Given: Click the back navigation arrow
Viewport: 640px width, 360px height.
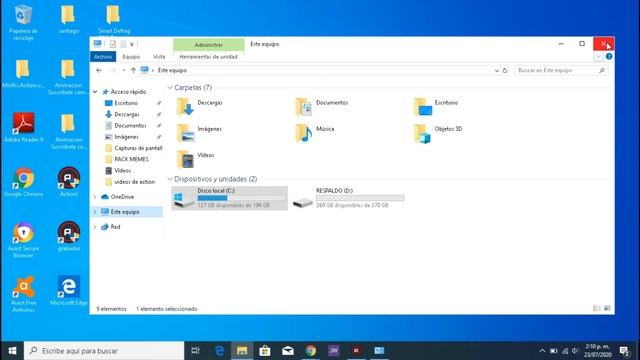Looking at the screenshot, I should (99, 70).
